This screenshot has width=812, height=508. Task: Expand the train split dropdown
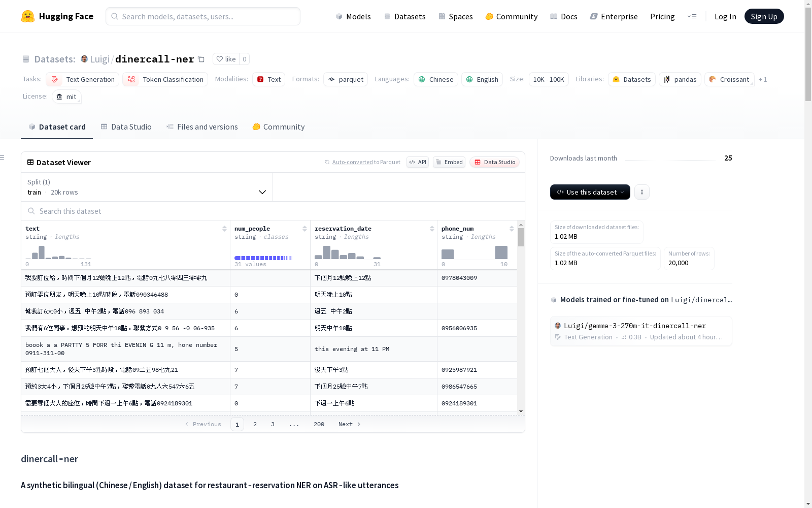[147, 187]
